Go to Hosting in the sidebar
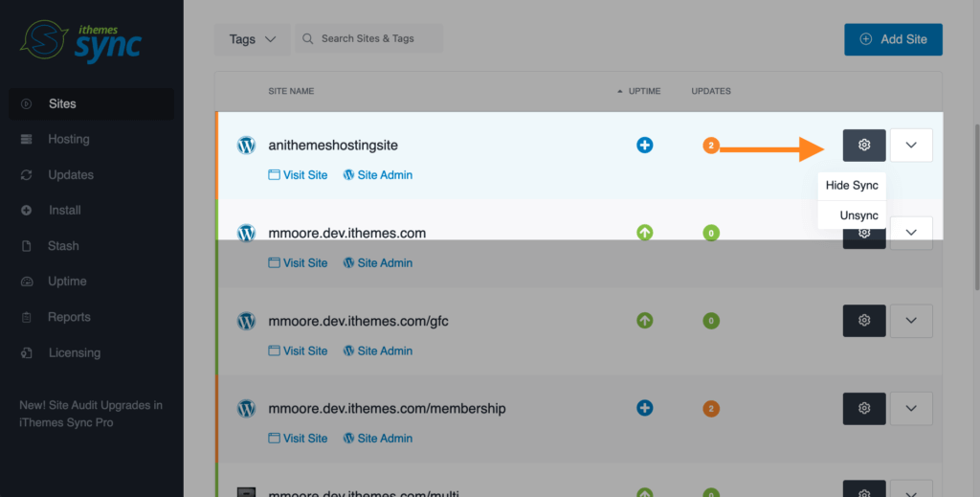 pyautogui.click(x=69, y=140)
